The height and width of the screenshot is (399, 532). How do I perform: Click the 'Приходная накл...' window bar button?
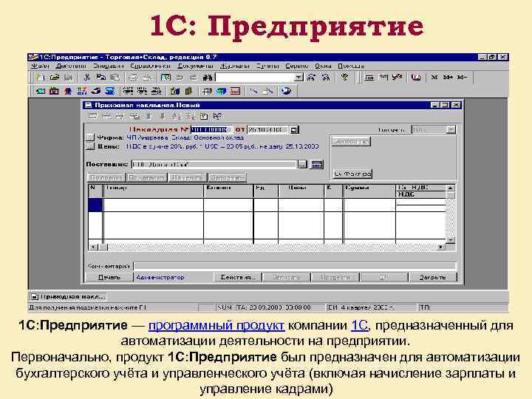tap(68, 296)
